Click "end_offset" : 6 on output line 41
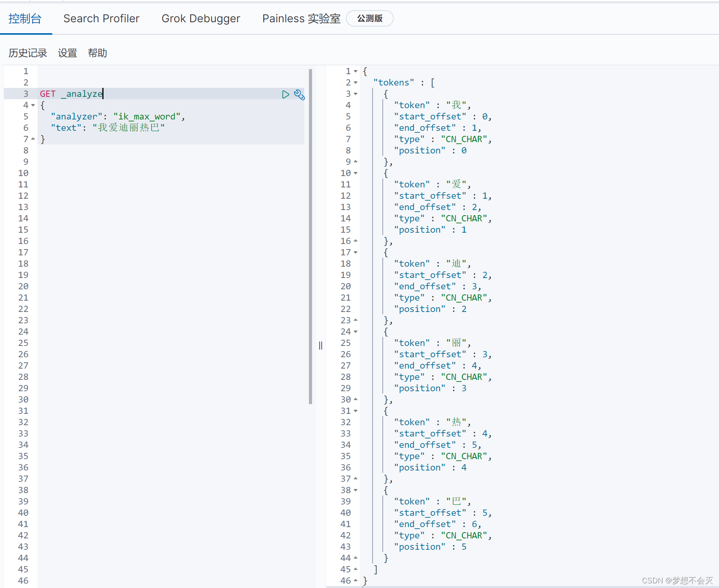This screenshot has height=588, width=719. [x=435, y=524]
